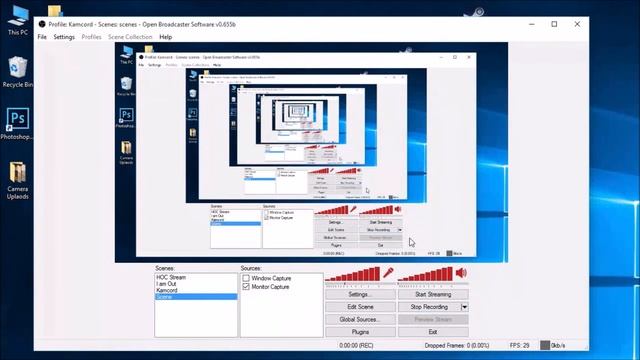This screenshot has width=640, height=360.
Task: Open the File menu
Action: coord(42,37)
